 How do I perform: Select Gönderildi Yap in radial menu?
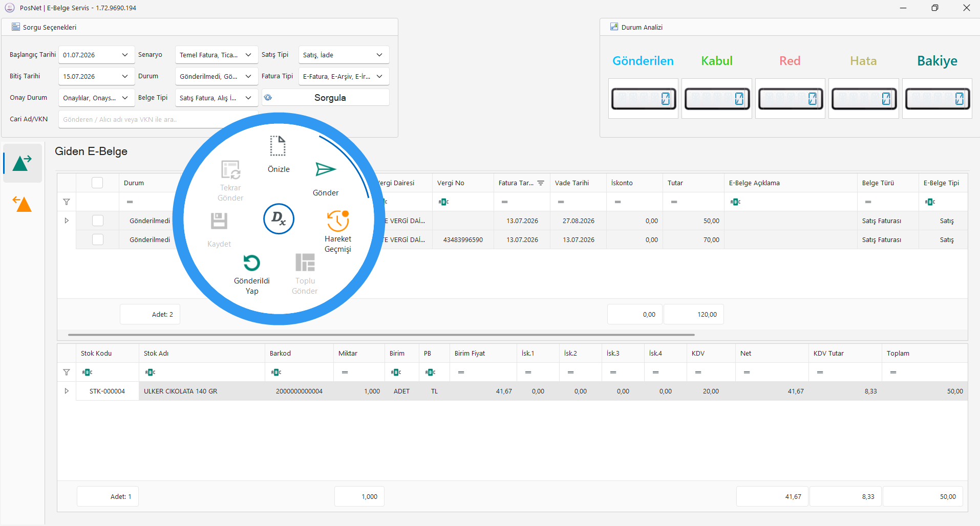coord(251,274)
